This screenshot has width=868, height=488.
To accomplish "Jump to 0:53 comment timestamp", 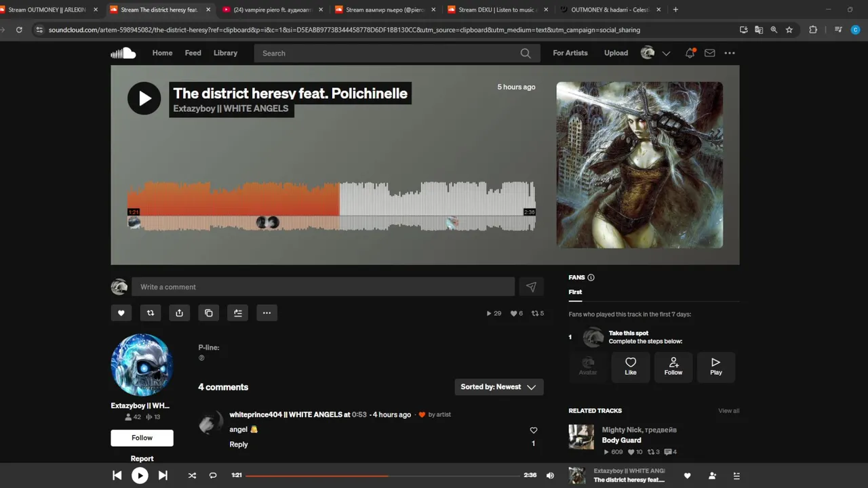I will (x=359, y=415).
